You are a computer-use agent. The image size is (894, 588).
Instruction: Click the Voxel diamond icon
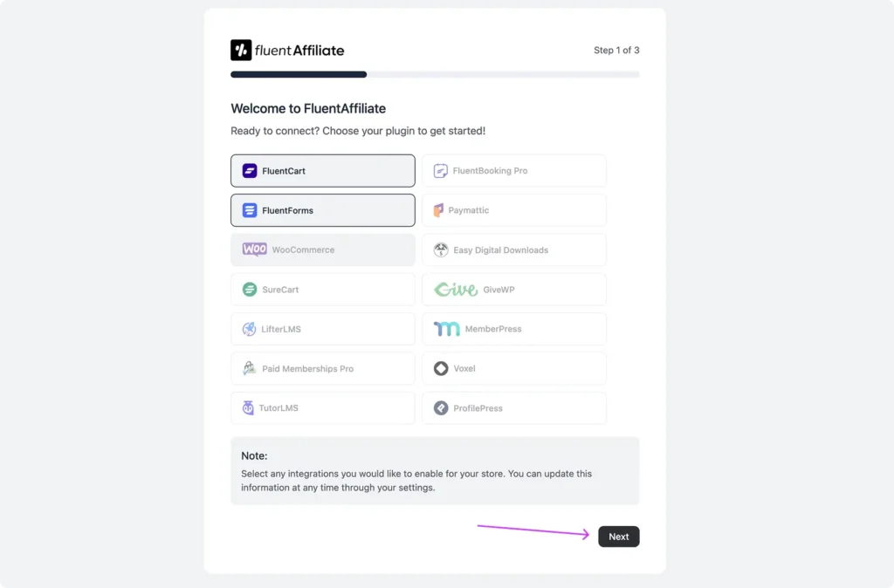point(441,368)
